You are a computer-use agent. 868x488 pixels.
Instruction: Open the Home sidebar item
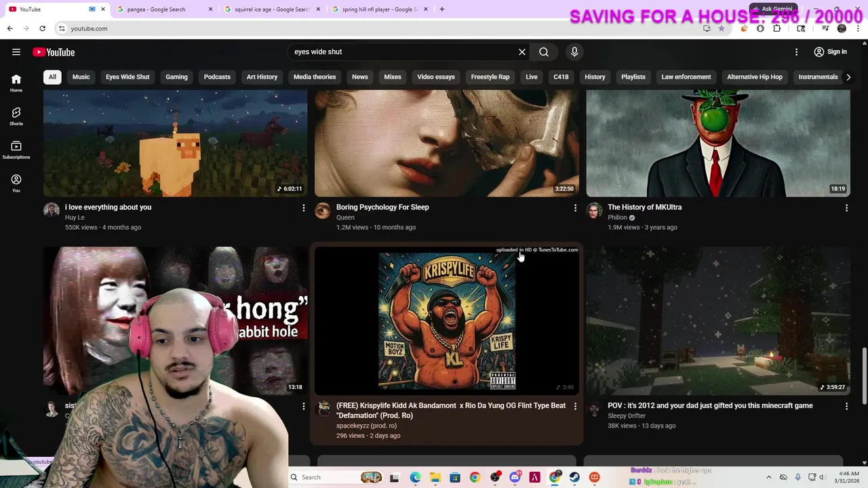click(x=16, y=83)
